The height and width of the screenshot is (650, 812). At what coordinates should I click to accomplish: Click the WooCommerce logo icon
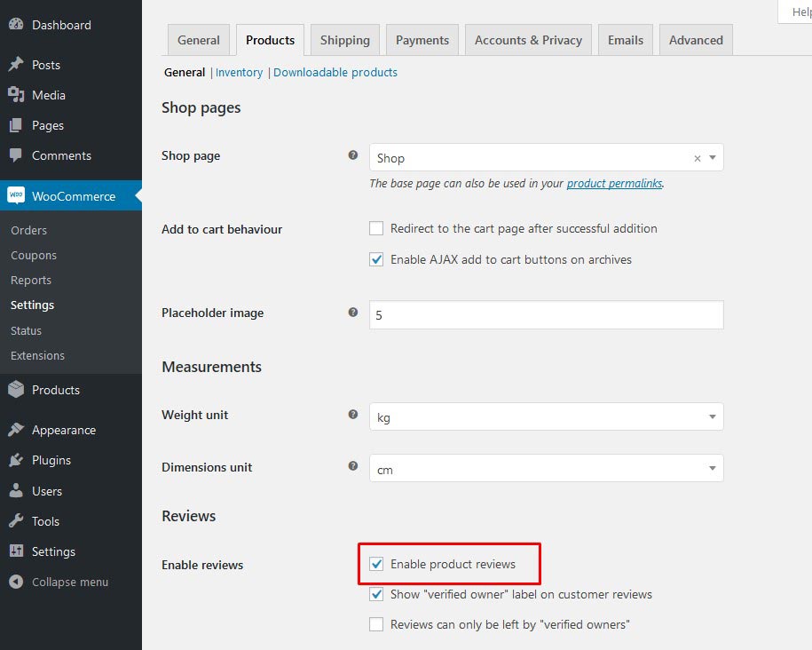[16, 196]
